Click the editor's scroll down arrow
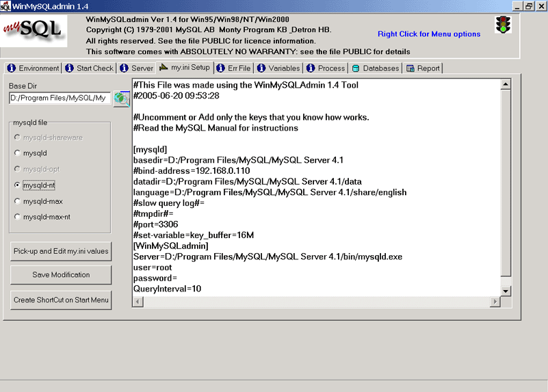Viewport: 548px width, 392px height. (506, 291)
